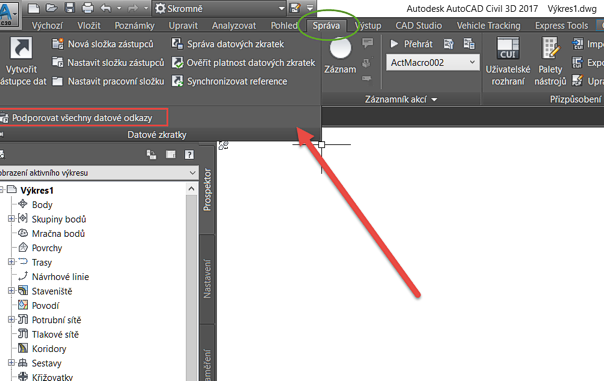Screen dimensions: 604x381
Task: Start the Záznam record button
Action: coord(341,49)
